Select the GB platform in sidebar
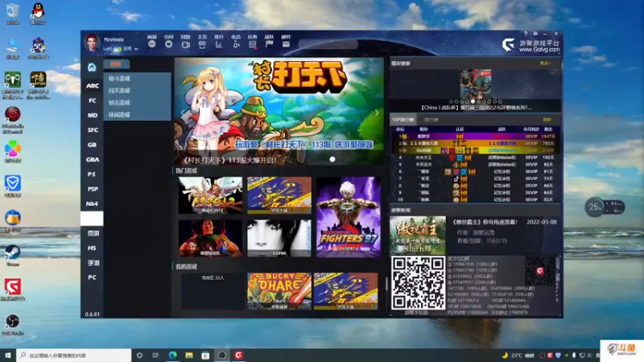The height and width of the screenshot is (362, 644). (92, 145)
